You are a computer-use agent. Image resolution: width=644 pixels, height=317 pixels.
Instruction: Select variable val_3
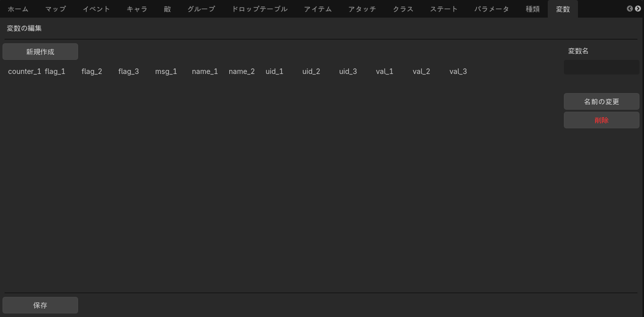(458, 71)
